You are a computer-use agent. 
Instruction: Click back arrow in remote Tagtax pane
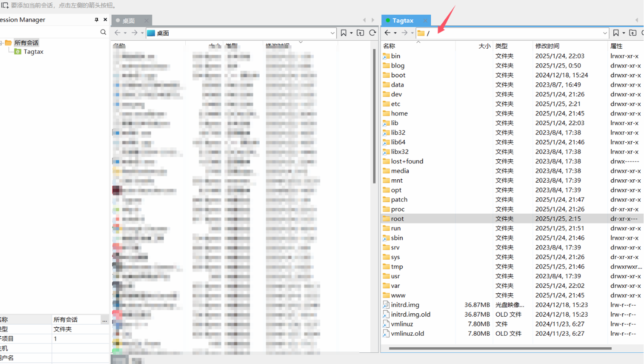click(x=387, y=33)
